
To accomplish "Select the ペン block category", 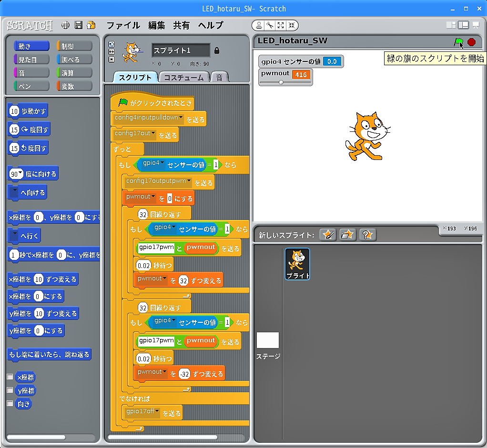I will pyautogui.click(x=31, y=86).
